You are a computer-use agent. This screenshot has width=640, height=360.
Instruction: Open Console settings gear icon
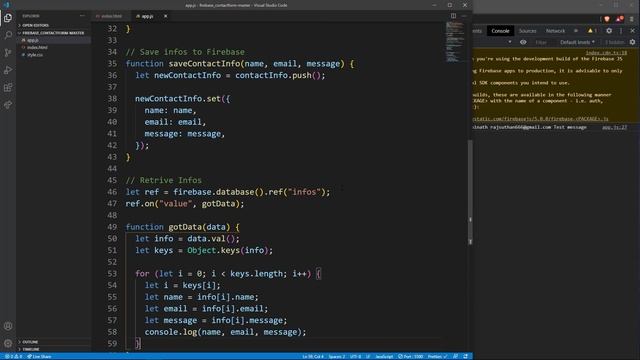(633, 42)
